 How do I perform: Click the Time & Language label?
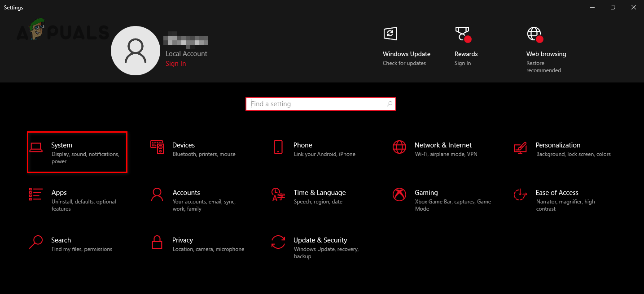coord(320,193)
